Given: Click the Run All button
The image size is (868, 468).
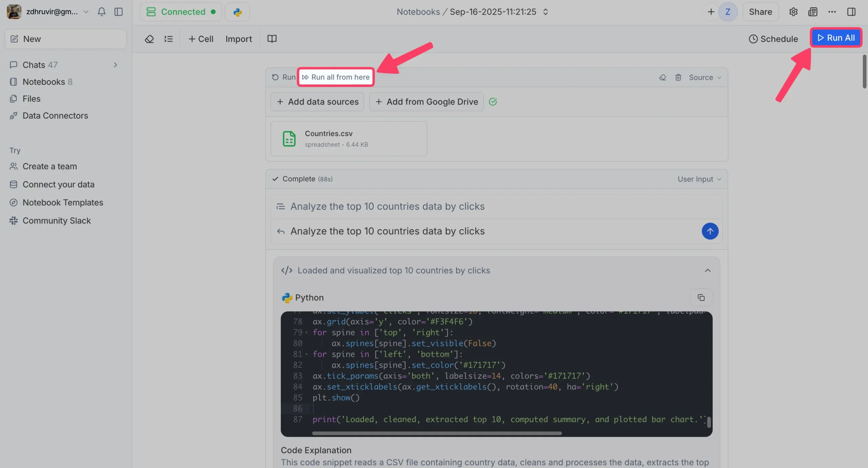Looking at the screenshot, I should [836, 38].
